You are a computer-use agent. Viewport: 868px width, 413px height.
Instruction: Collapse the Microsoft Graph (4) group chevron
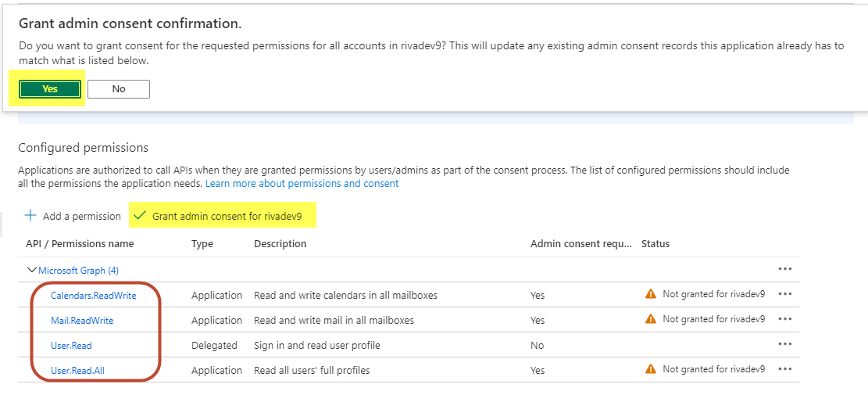pos(32,270)
